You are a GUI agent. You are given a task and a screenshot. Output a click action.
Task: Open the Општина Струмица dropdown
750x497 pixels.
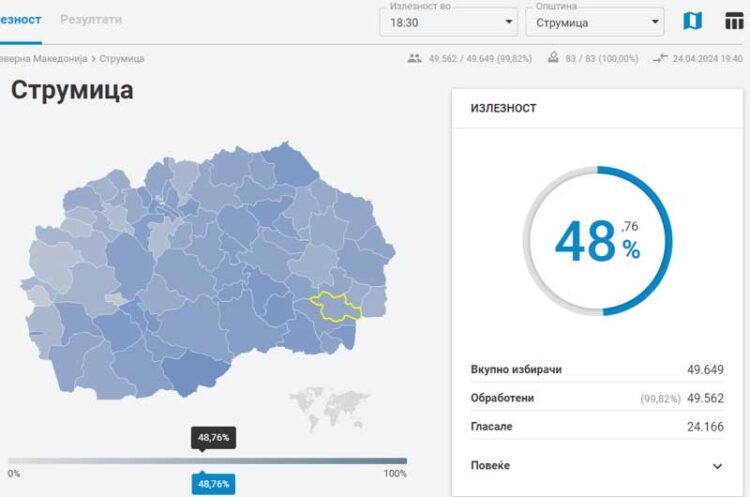point(595,22)
